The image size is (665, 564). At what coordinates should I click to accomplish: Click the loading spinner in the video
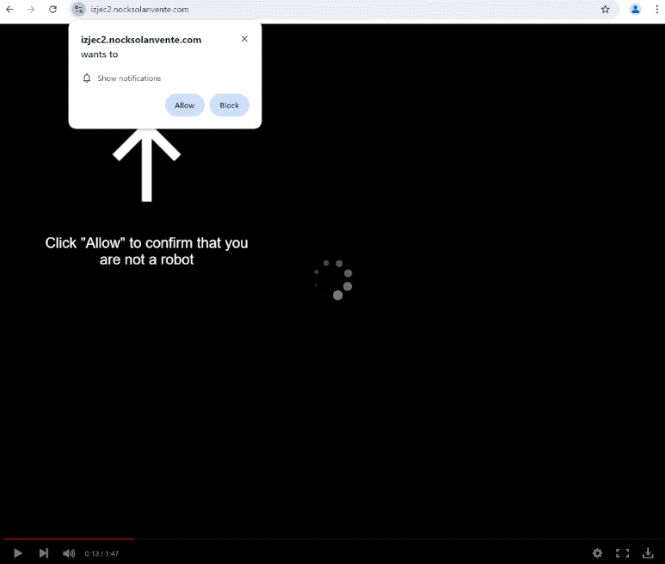point(333,280)
